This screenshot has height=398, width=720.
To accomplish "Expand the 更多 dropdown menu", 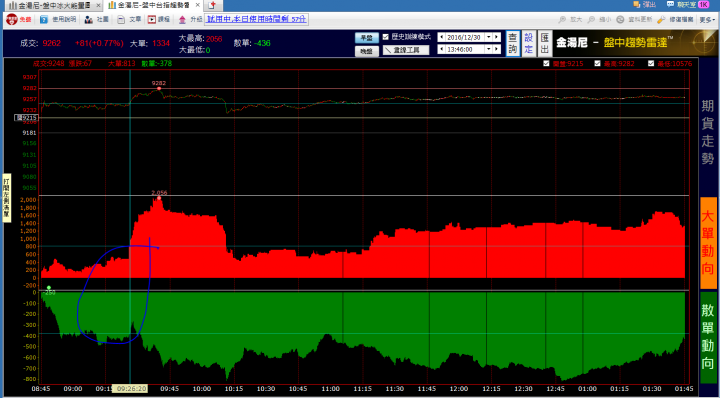I will [x=707, y=20].
